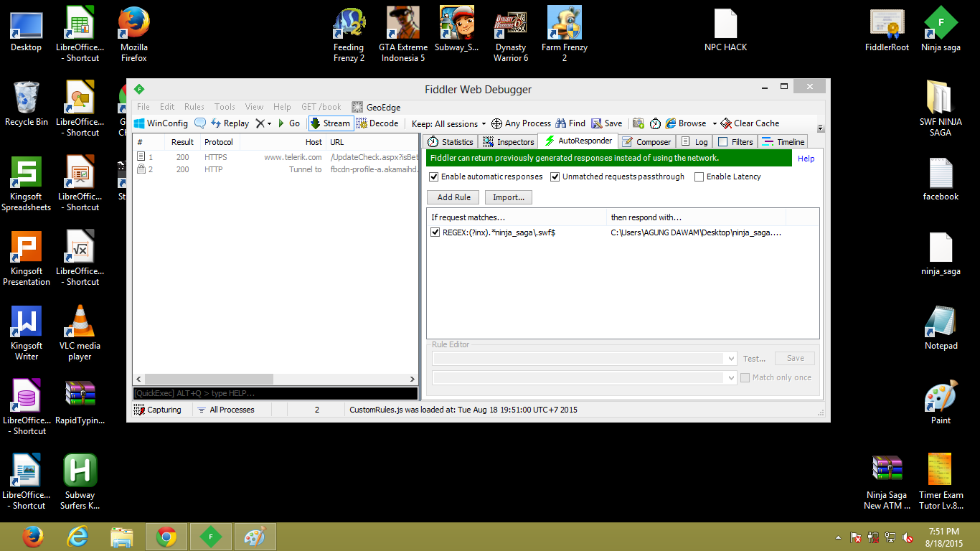The image size is (980, 551).
Task: Click Clear Cache in toolbar
Action: (750, 123)
